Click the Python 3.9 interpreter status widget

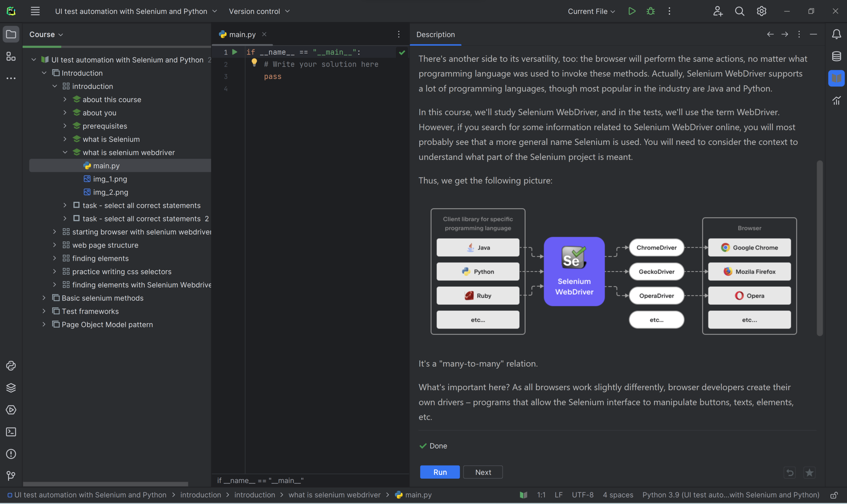(x=731, y=495)
